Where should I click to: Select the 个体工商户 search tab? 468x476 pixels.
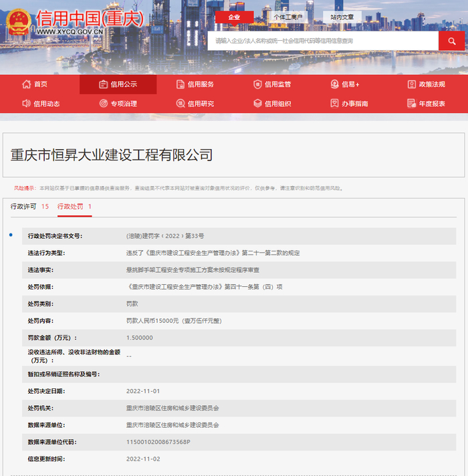pos(288,17)
